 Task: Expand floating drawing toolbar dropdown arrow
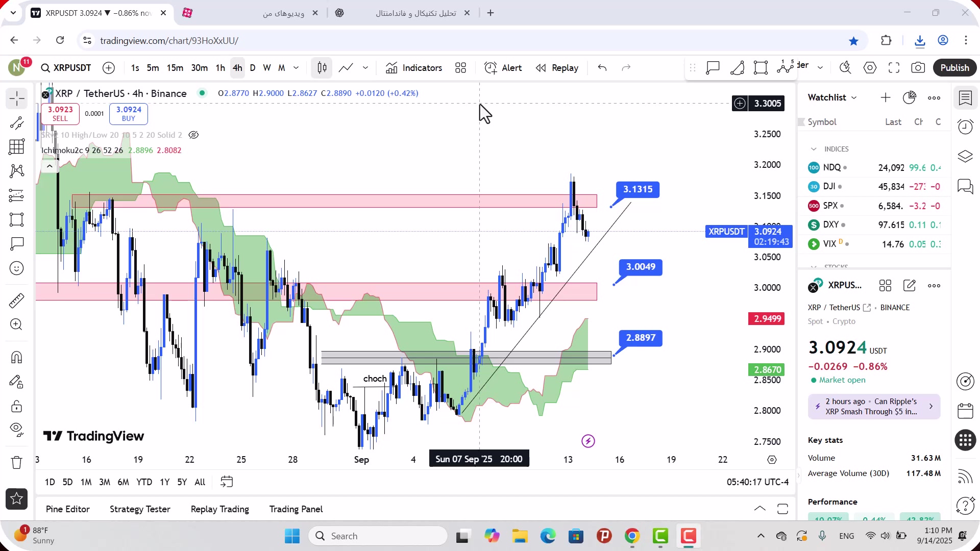pos(820,68)
